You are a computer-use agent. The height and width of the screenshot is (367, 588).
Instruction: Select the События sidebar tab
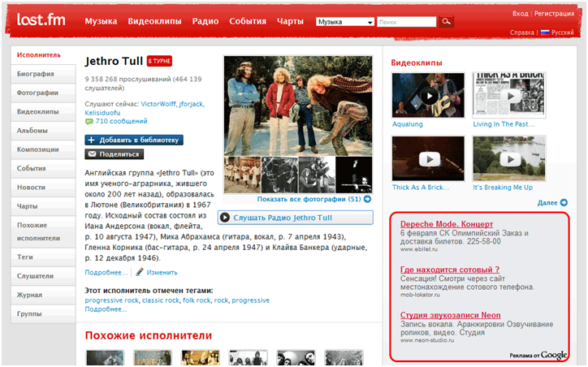coord(44,168)
